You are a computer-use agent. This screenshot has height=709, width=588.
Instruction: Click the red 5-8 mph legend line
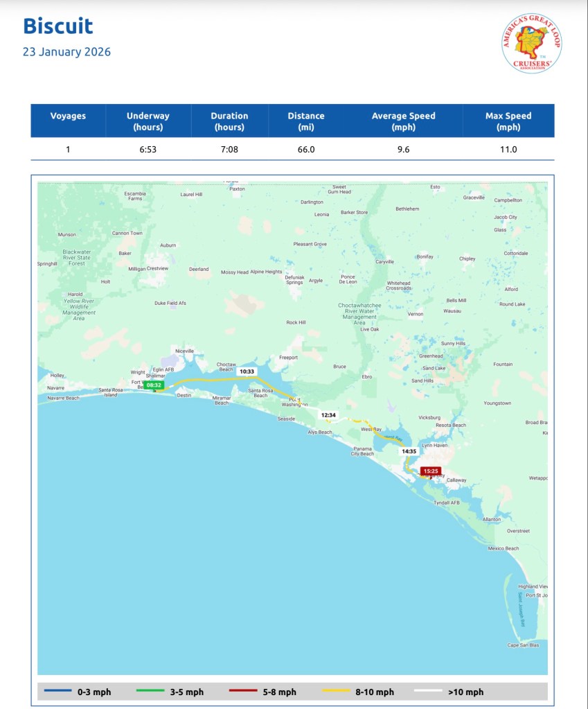(x=245, y=692)
